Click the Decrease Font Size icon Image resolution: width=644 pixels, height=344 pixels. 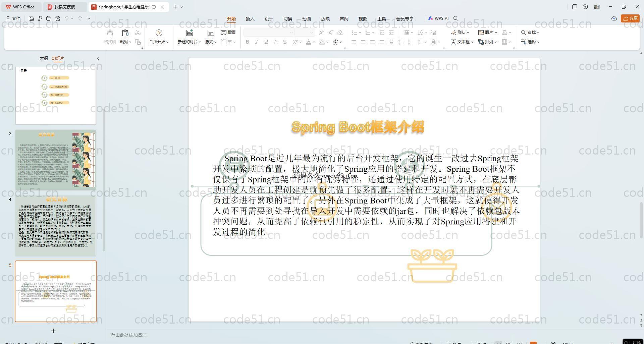click(x=331, y=33)
